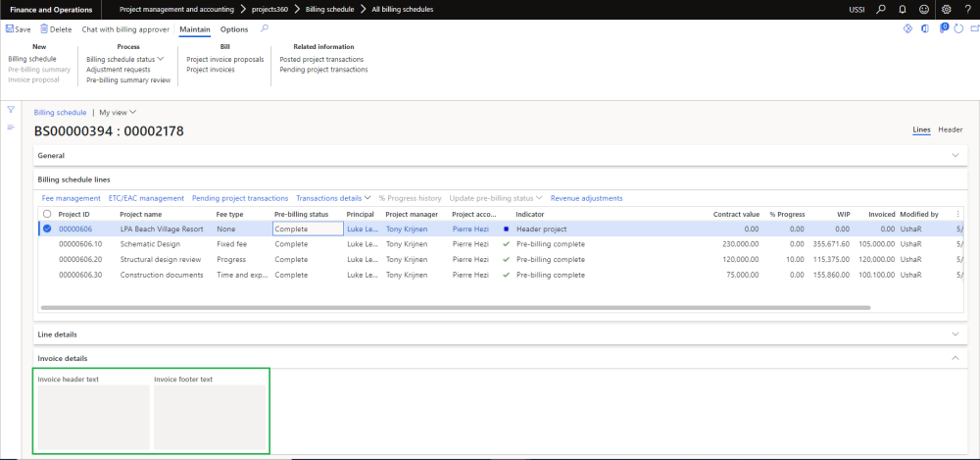Image resolution: width=980 pixels, height=460 pixels.
Task: Toggle the selection mark for row 00000606
Action: pos(46,229)
